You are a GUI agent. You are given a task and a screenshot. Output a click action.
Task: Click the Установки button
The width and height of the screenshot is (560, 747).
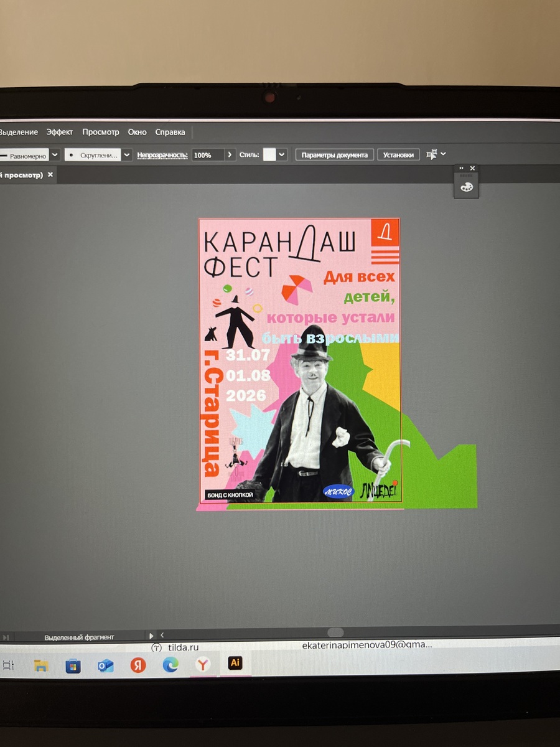(x=398, y=155)
